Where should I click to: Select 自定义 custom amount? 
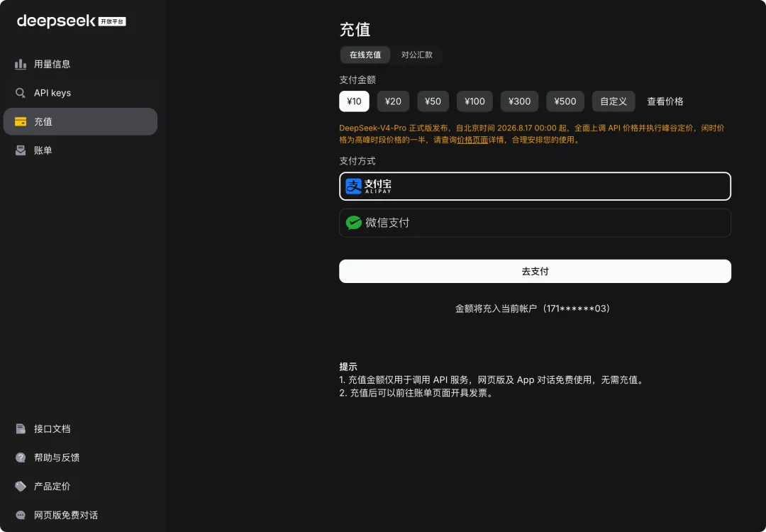[x=614, y=101]
